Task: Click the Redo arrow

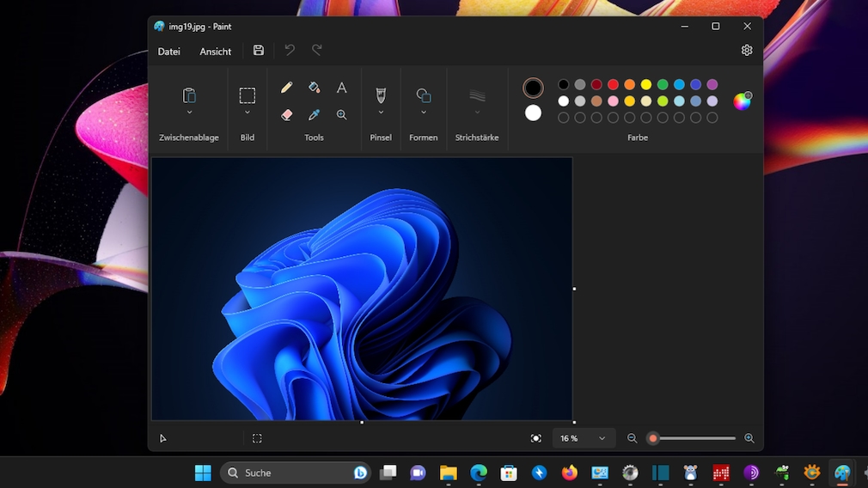Action: click(317, 51)
